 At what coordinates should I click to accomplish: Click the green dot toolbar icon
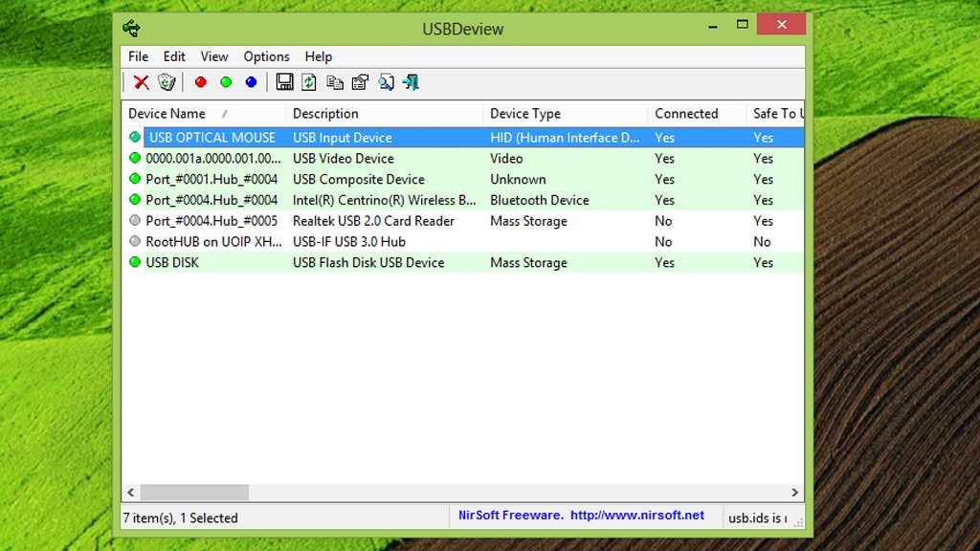226,82
